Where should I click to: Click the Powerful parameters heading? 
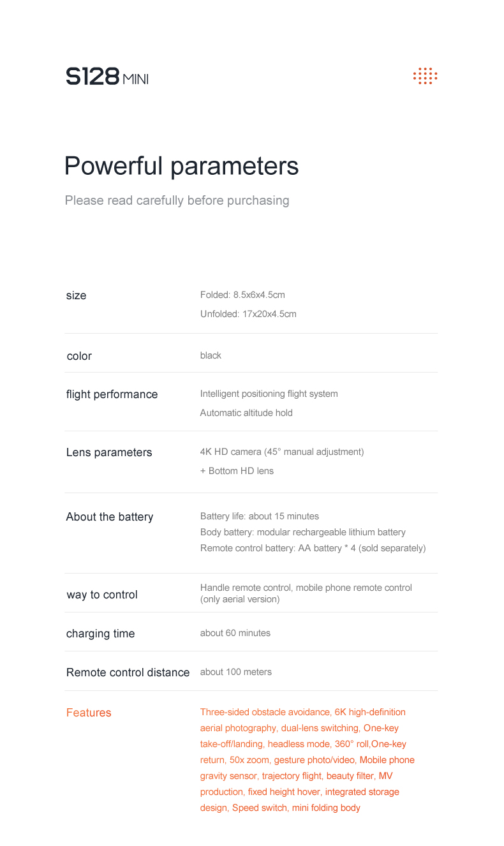click(181, 166)
